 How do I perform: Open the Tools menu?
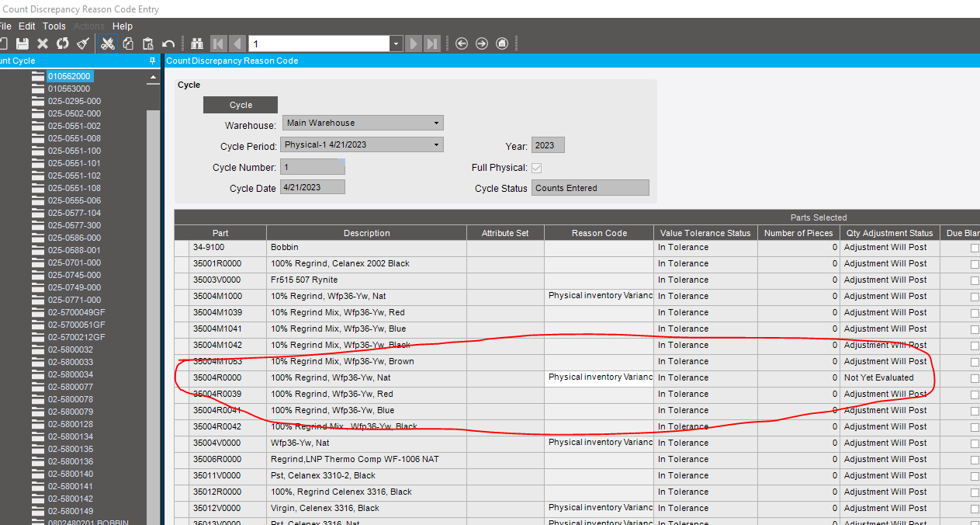pyautogui.click(x=54, y=26)
